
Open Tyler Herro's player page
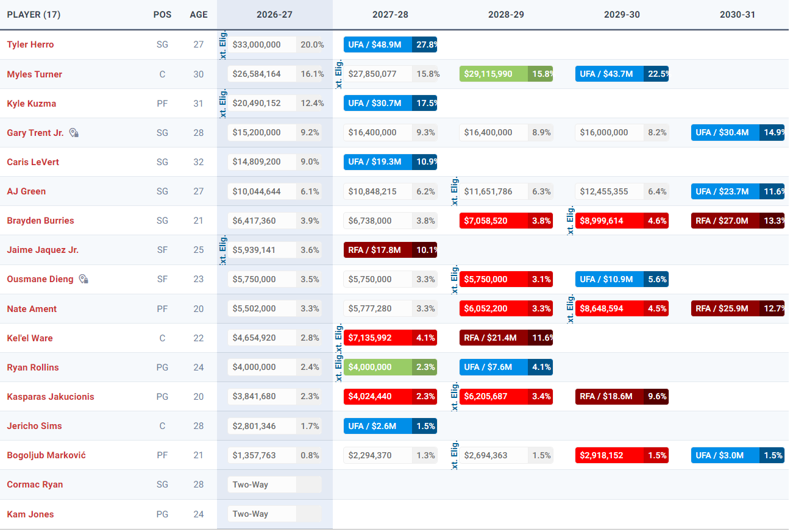point(30,44)
